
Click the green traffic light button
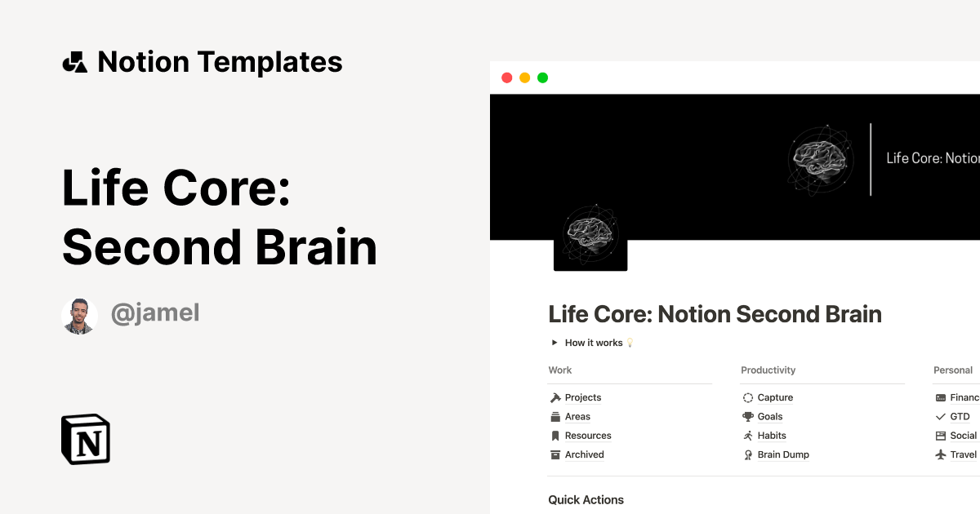coord(541,78)
